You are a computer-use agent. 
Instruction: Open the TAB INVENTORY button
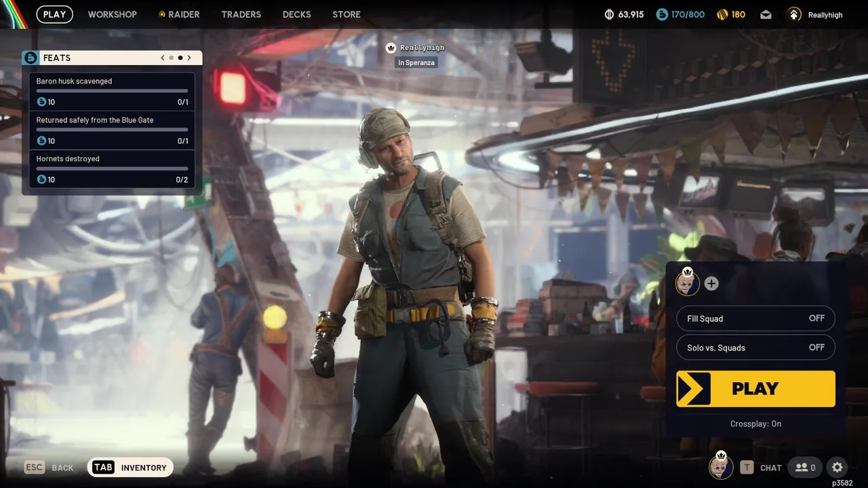pos(130,468)
